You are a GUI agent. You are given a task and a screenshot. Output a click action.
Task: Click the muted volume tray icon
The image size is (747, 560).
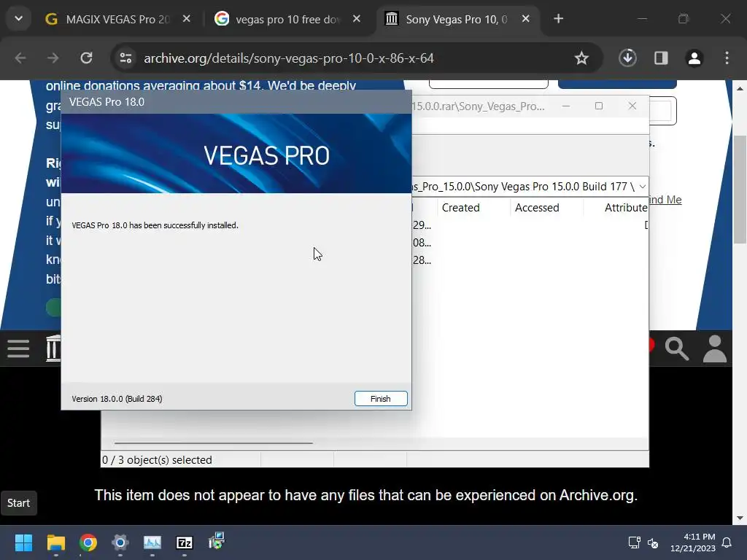tap(653, 542)
